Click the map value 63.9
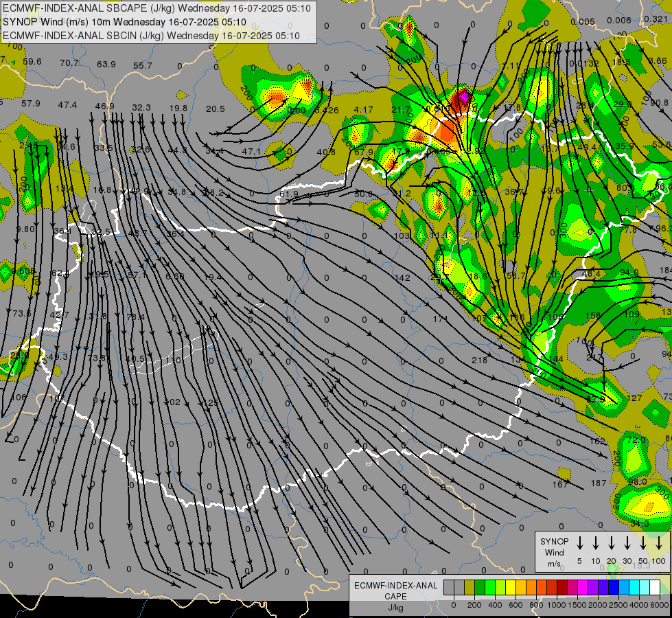The width and height of the screenshot is (672, 618). click(106, 65)
